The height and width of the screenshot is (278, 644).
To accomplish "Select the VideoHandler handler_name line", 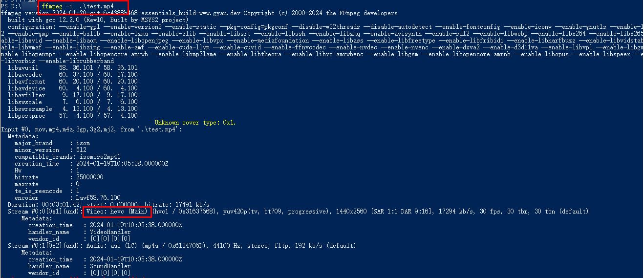I will [x=80, y=232].
